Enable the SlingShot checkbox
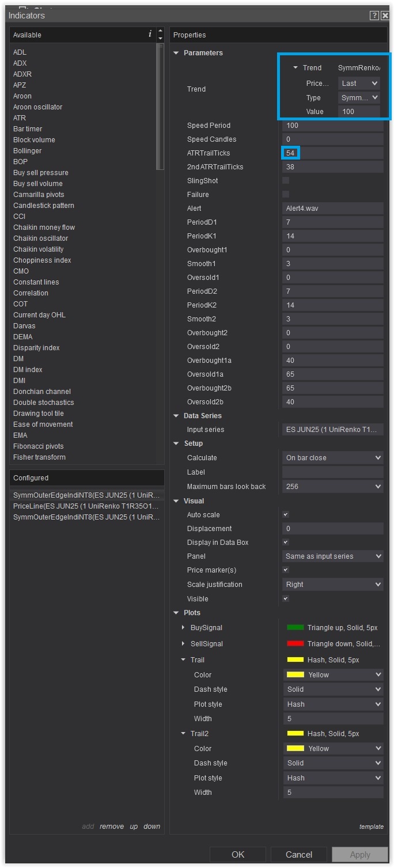This screenshot has height=868, width=394. 286,181
